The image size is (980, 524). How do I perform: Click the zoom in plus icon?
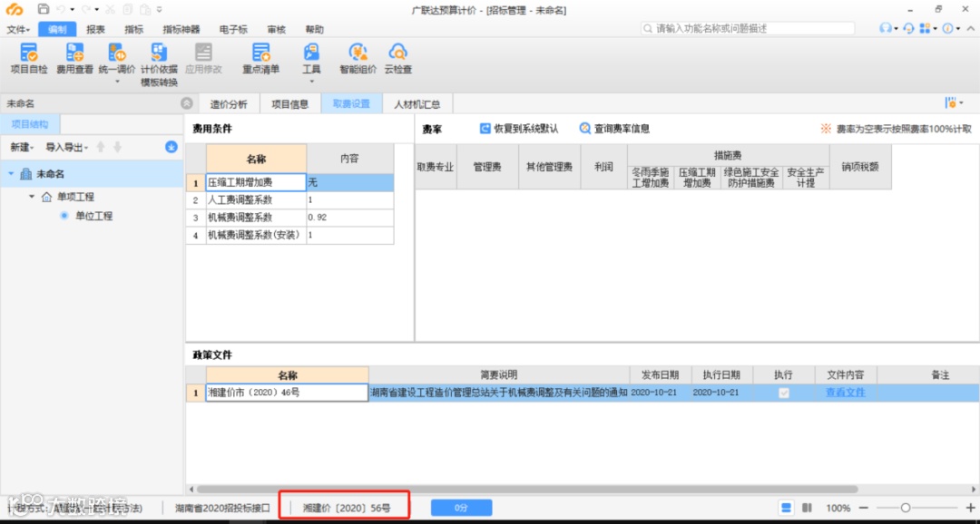click(971, 508)
